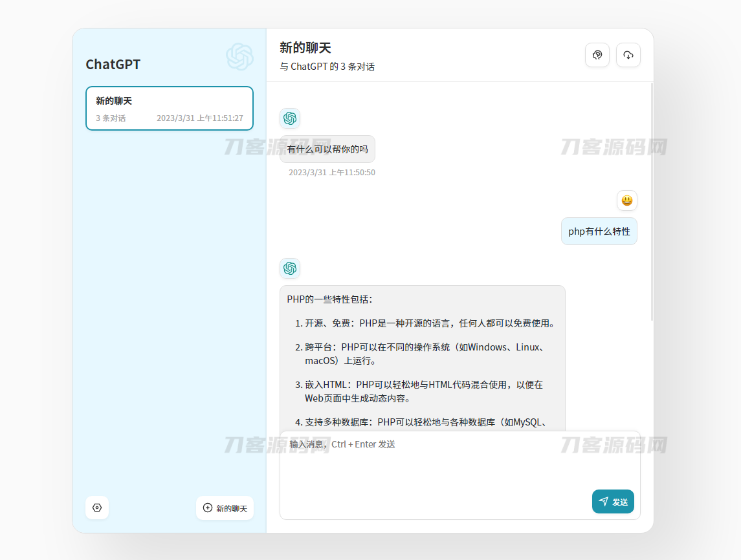Select the 新的聊天 conversation in the sidebar

(169, 108)
